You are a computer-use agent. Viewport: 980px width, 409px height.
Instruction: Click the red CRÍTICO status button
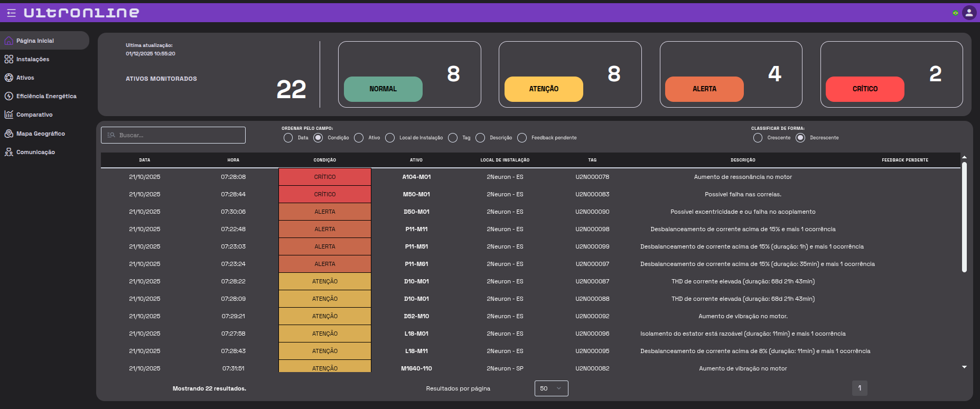click(864, 89)
